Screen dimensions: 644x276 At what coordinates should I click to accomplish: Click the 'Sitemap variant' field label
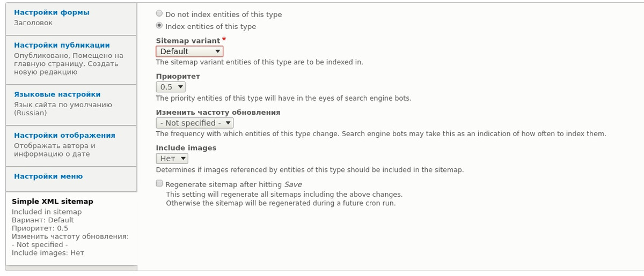(188, 41)
